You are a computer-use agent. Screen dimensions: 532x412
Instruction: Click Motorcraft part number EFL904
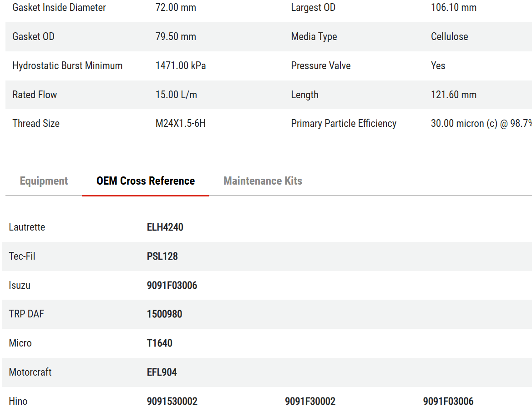pos(162,372)
